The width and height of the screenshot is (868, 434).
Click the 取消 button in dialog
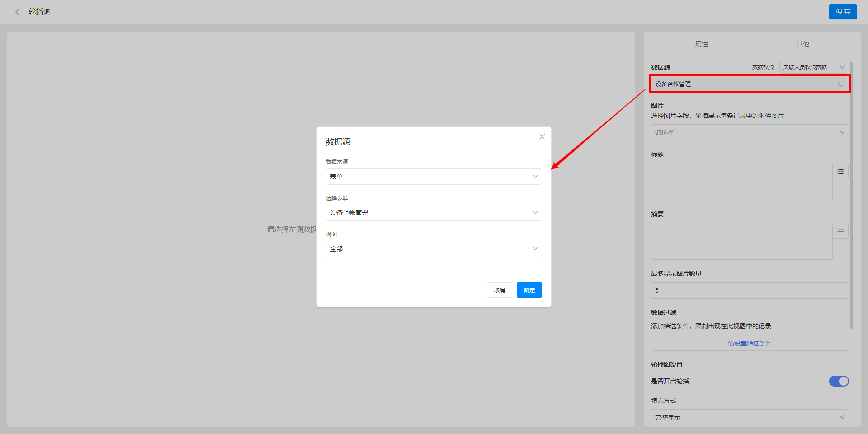click(x=499, y=290)
